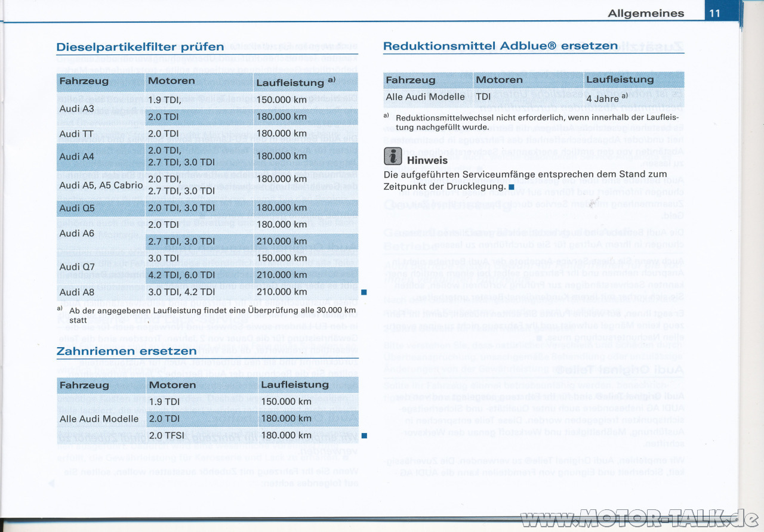Select the "Audi A8" vehicle cell

coord(77,292)
